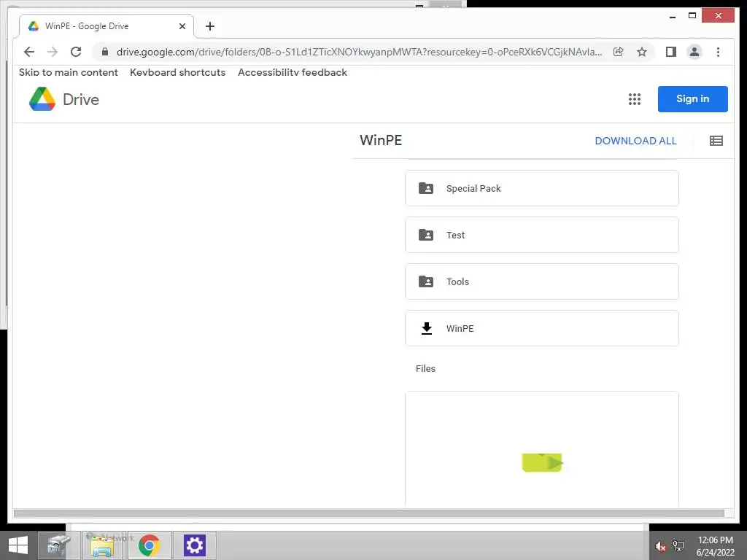The width and height of the screenshot is (747, 560).
Task: Switch to list view layout
Action: pos(716,141)
